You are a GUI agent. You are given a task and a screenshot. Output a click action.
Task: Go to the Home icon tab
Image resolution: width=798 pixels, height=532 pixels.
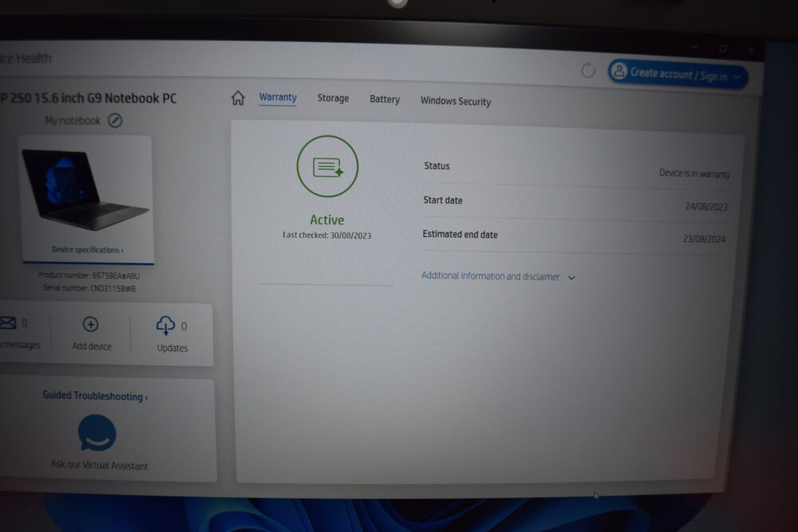(238, 97)
